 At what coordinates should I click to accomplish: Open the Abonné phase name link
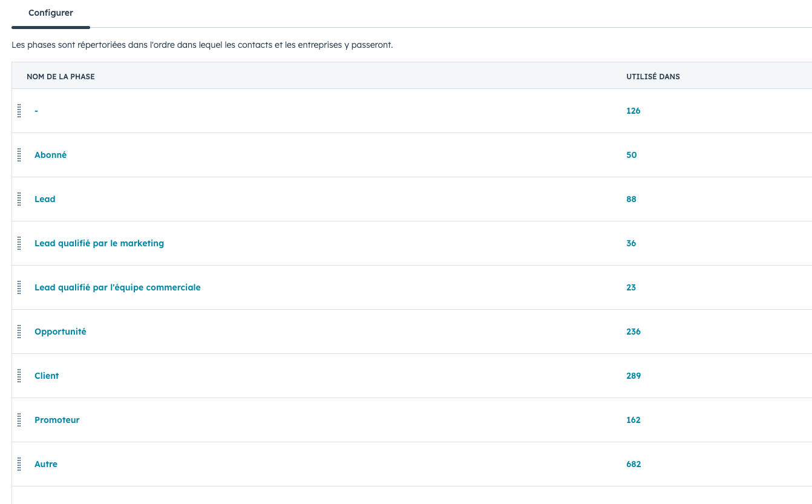(x=51, y=155)
